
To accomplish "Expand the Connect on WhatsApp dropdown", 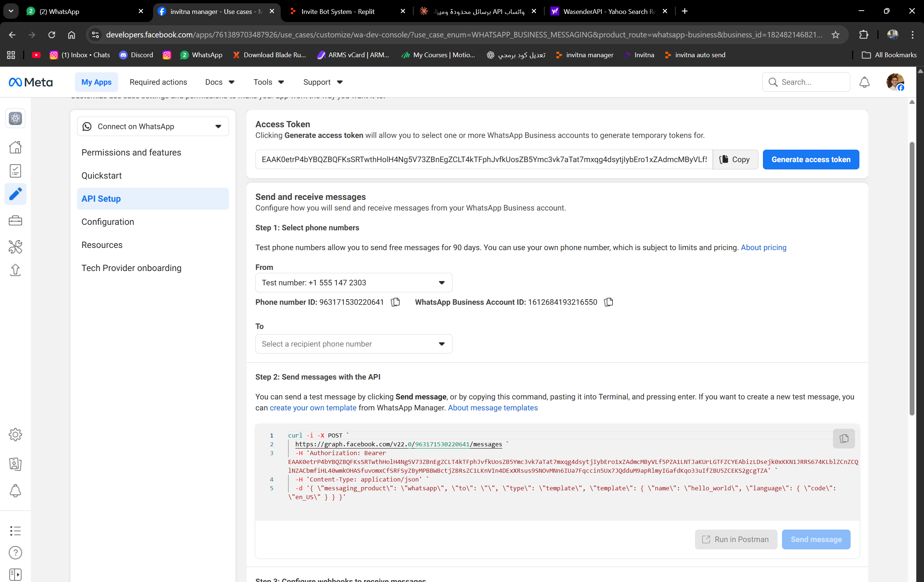I will click(x=153, y=127).
